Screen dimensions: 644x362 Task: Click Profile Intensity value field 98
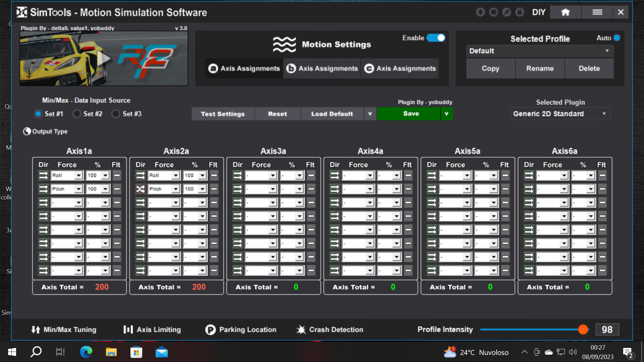point(607,330)
